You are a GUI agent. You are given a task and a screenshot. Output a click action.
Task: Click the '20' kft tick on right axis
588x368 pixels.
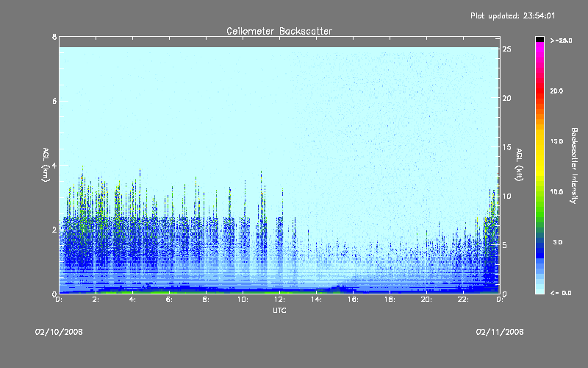click(507, 98)
